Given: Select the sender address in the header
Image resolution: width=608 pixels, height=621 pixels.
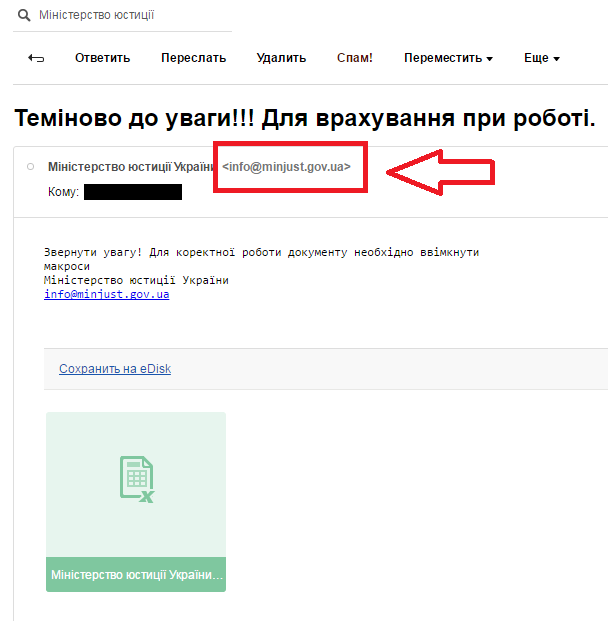Looking at the screenshot, I should click(x=286, y=167).
